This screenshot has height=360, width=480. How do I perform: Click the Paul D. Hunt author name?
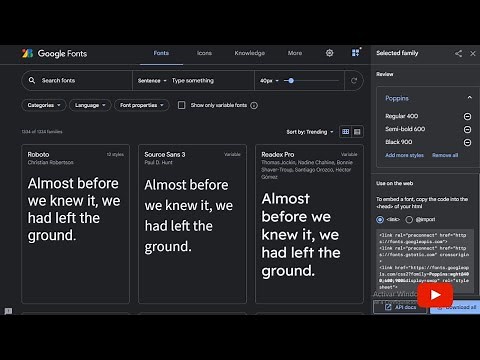pos(158,163)
